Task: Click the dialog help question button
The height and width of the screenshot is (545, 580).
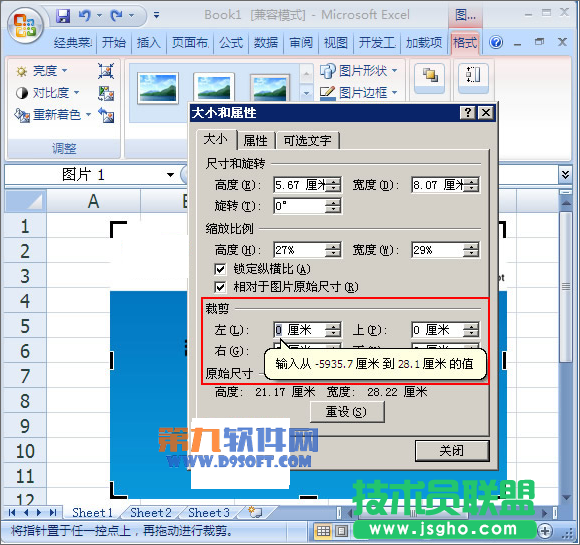Action: coord(468,112)
